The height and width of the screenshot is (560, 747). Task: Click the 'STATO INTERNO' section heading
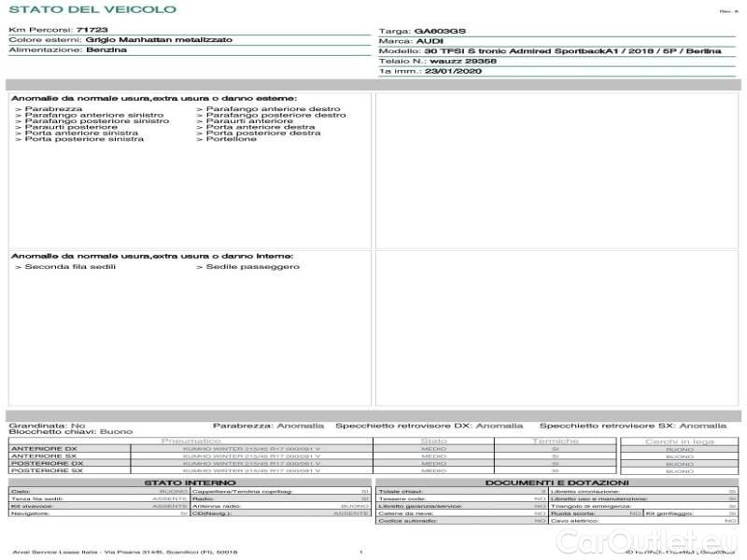tap(190, 483)
